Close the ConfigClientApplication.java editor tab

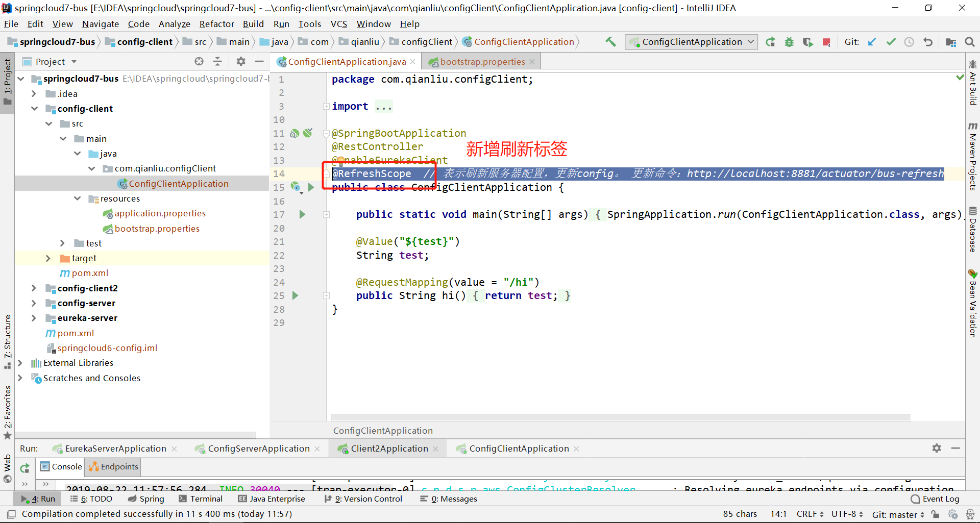[x=412, y=62]
